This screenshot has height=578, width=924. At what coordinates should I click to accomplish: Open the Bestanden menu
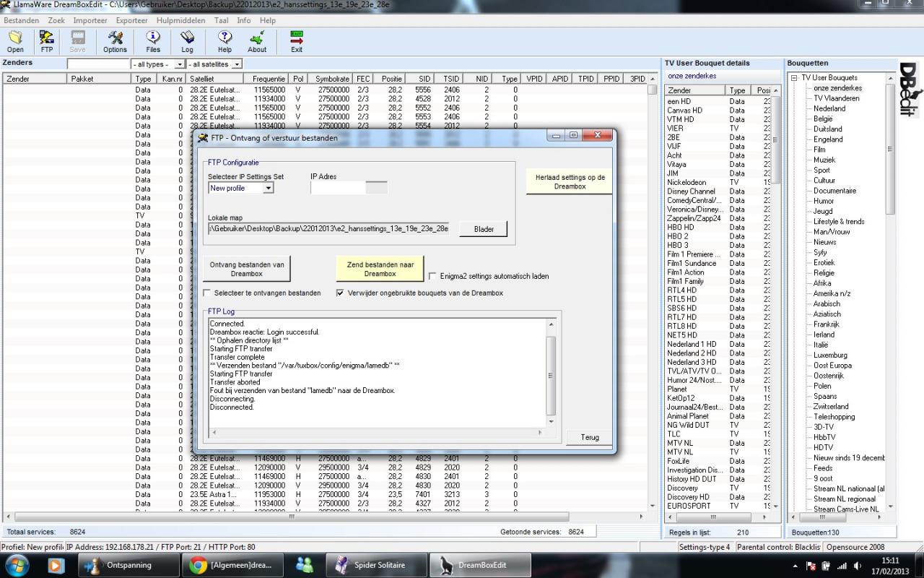pyautogui.click(x=22, y=20)
